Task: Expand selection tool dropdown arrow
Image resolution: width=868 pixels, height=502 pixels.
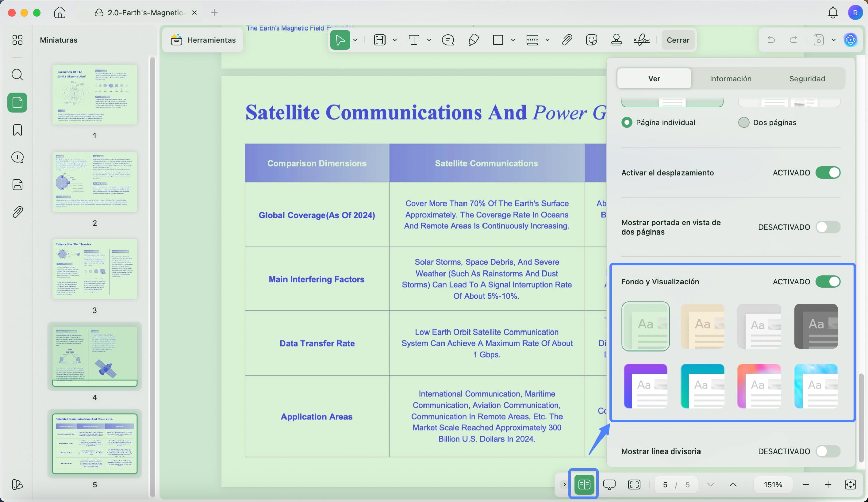Action: click(x=355, y=40)
